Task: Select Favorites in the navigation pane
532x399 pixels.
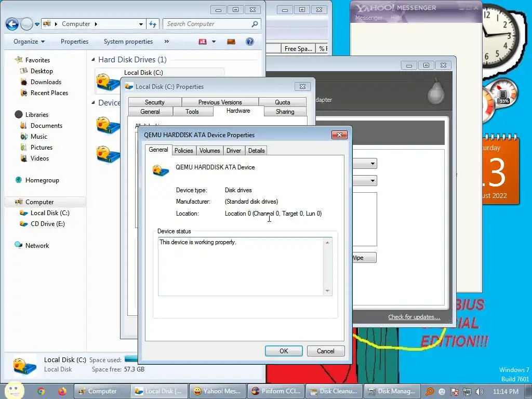Action: click(x=37, y=60)
